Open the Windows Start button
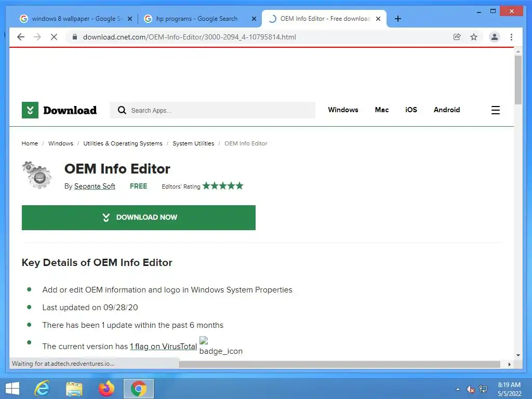 [12, 389]
